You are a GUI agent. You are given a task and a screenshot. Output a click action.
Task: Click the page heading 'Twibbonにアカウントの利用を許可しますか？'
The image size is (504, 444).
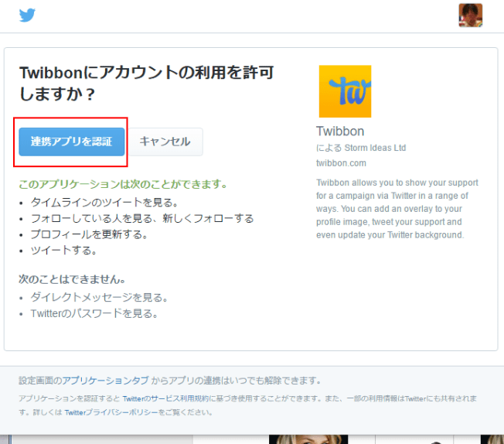(147, 83)
